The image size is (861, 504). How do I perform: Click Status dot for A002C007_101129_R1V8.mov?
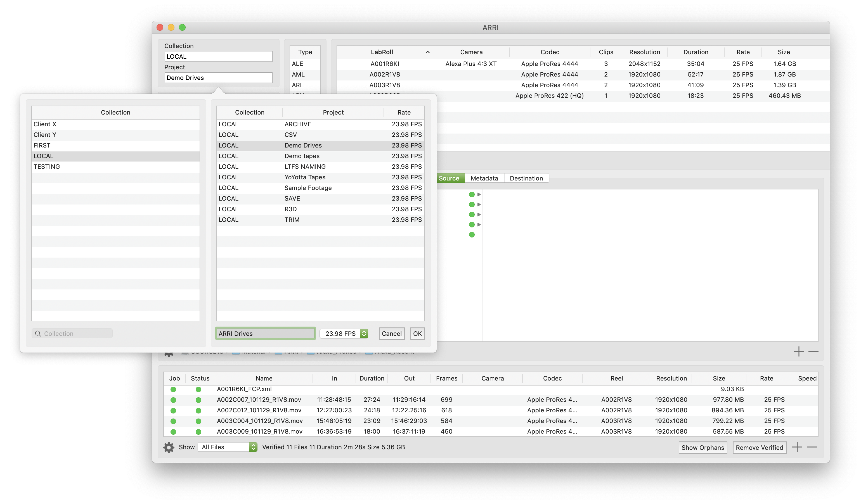tap(198, 400)
